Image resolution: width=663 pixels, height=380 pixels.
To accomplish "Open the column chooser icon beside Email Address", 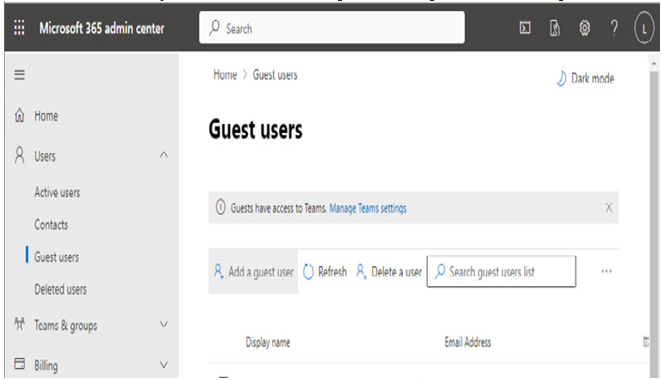I will 646,342.
